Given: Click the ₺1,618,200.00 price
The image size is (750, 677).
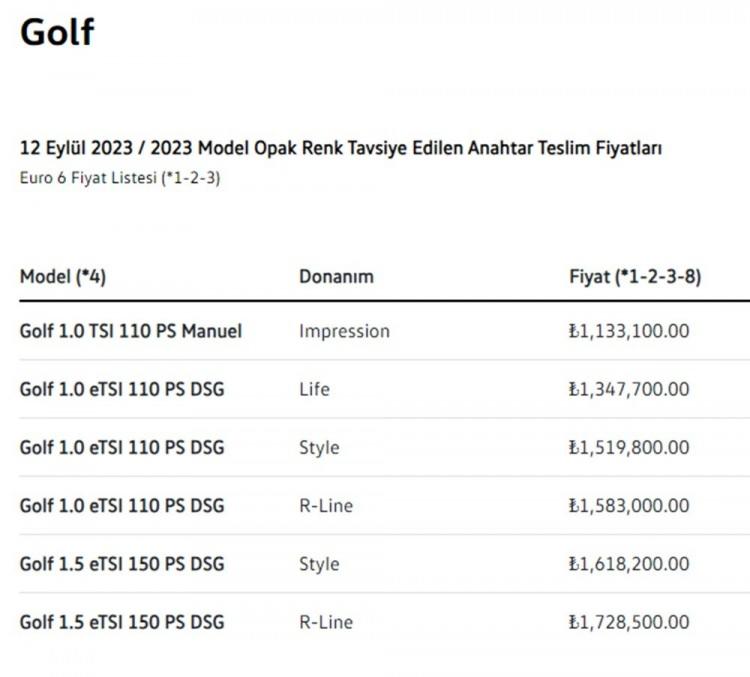Looking at the screenshot, I should tap(629, 564).
